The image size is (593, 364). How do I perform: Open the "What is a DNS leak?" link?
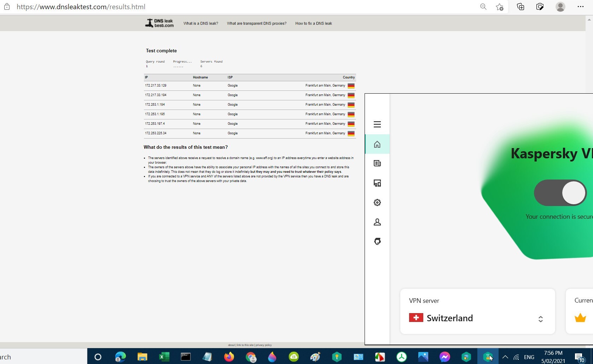[x=201, y=23]
